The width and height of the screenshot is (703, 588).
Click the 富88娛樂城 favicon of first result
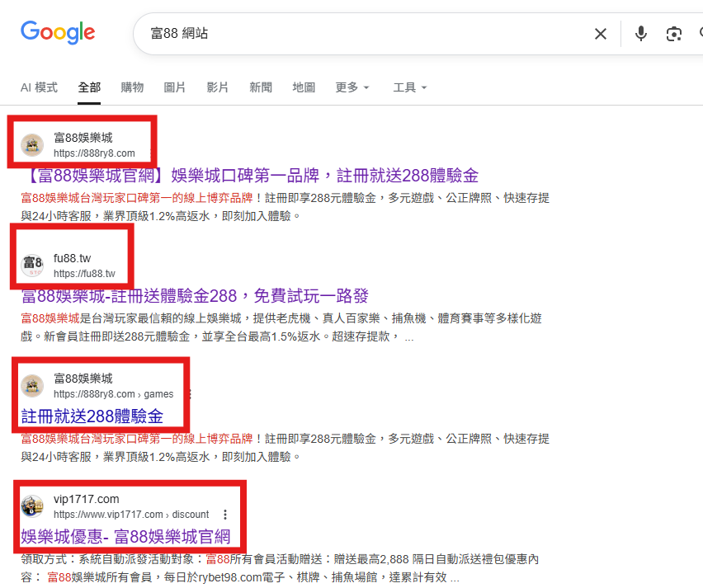tap(32, 145)
